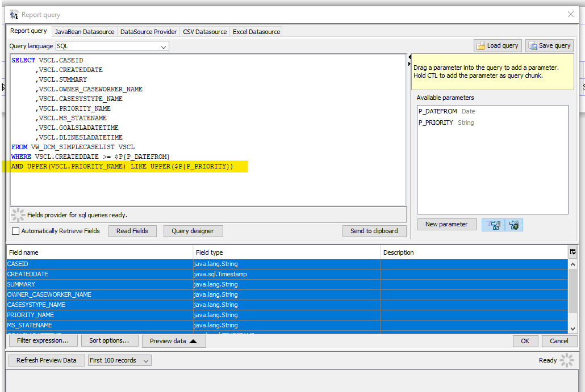Viewport: 585px width, 392px height.
Task: Click the FROM VW_DCM_SIMPLECASELIST line in query
Action: click(73, 147)
